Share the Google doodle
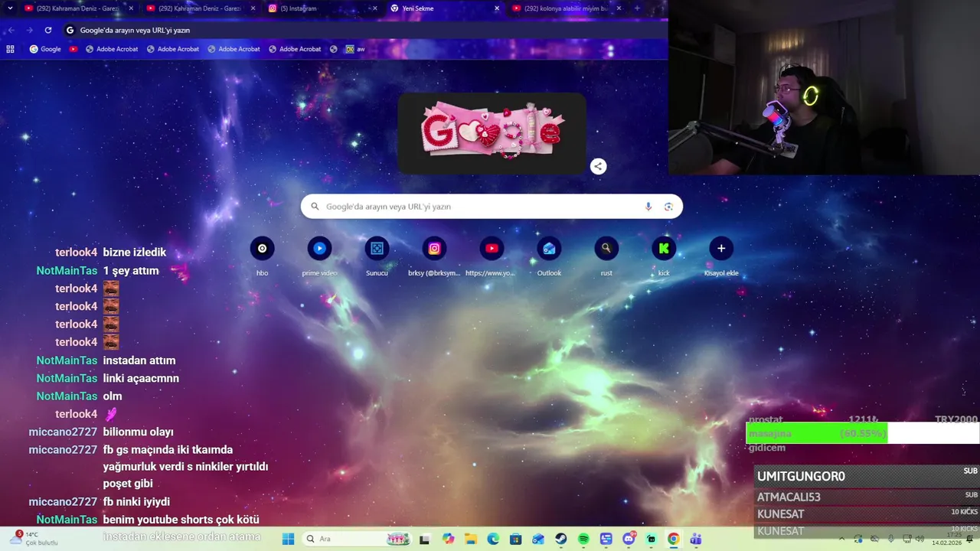980x551 pixels. (x=598, y=166)
